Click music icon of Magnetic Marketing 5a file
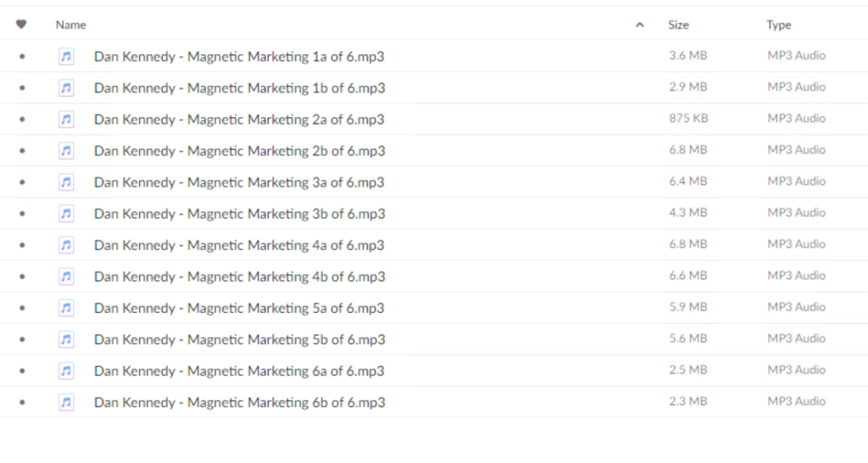Viewport: 868px width, 463px height. pos(66,307)
